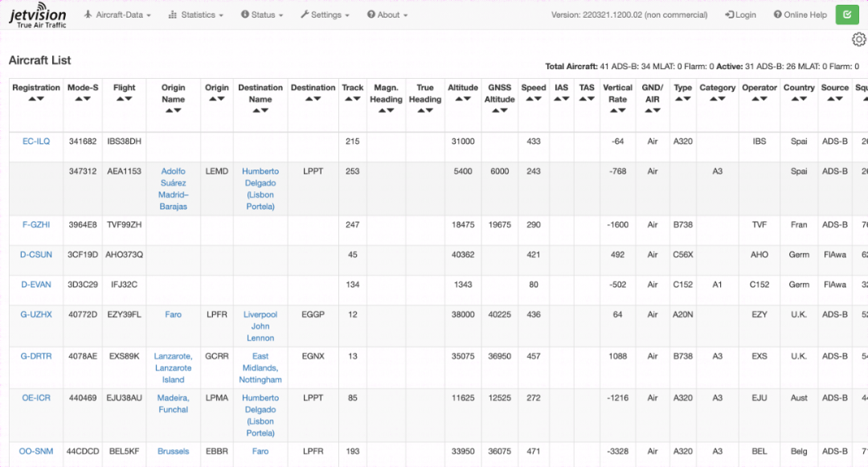Sort by Magn. Heading column arrows
This screenshot has width=868, height=467.
pos(386,111)
